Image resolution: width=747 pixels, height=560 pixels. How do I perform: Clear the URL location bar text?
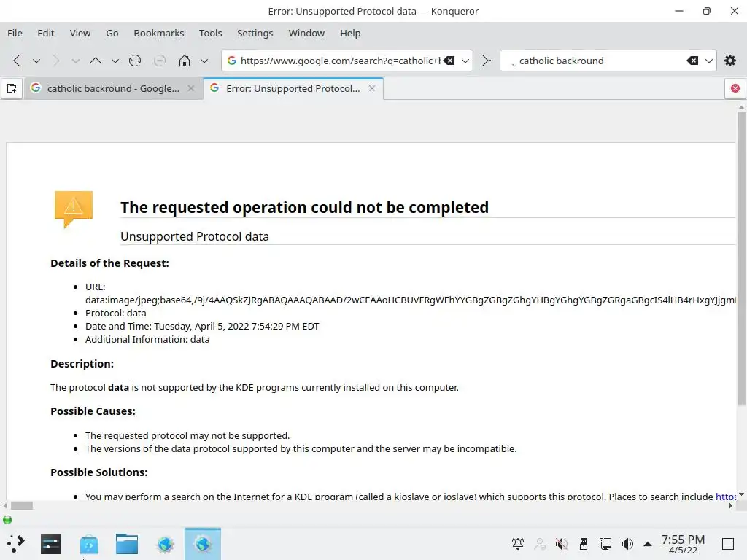(449, 61)
